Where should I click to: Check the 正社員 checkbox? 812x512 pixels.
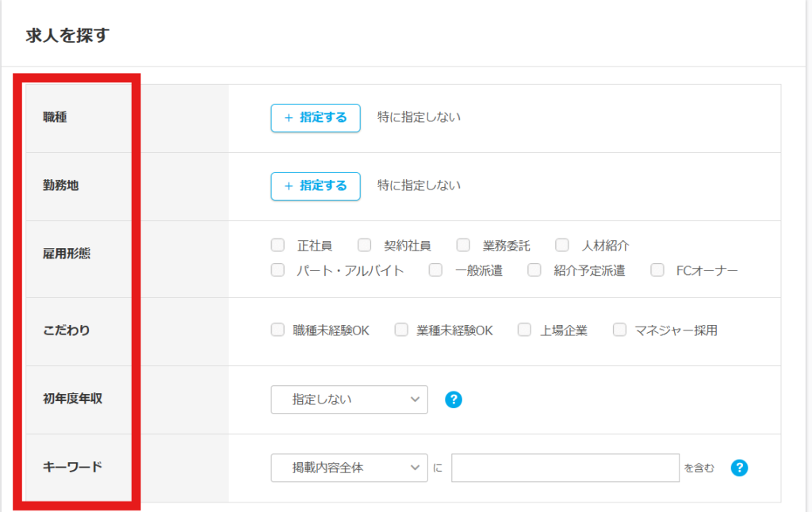tap(278, 246)
